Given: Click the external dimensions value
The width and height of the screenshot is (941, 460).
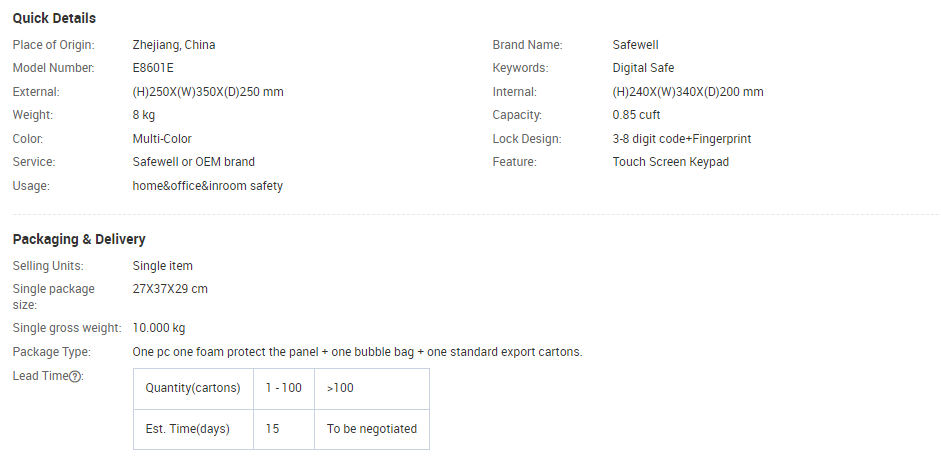Looking at the screenshot, I should pyautogui.click(x=208, y=92).
